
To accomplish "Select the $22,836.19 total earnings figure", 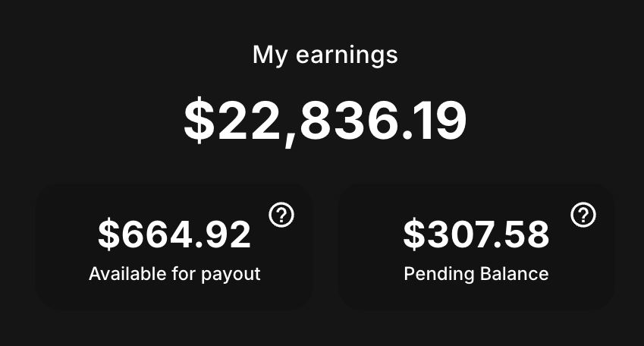I will click(325, 121).
